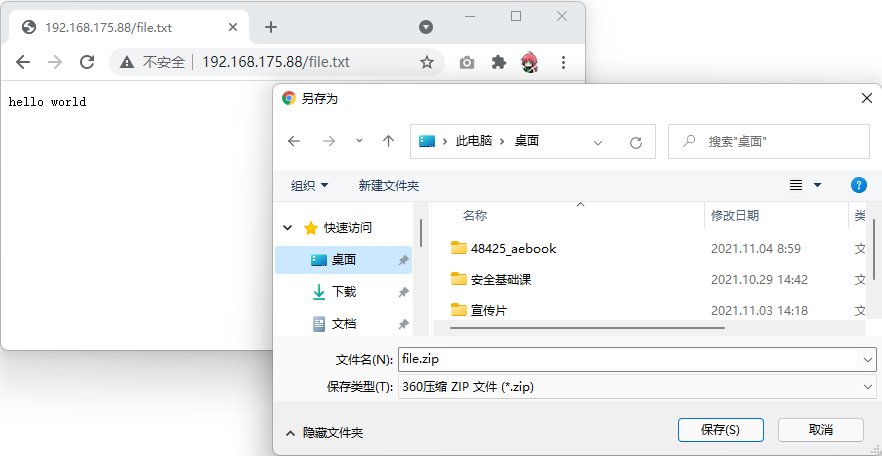Open the help question mark icon
This screenshot has width=882, height=456.
[x=858, y=185]
